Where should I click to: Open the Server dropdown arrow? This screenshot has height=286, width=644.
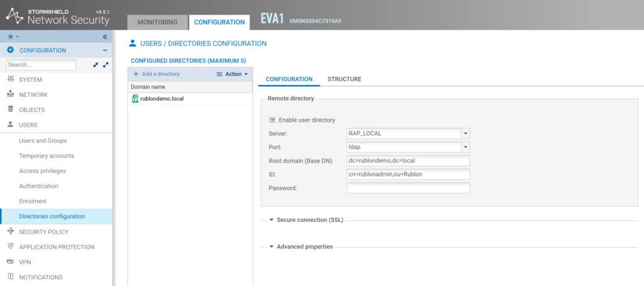[465, 134]
